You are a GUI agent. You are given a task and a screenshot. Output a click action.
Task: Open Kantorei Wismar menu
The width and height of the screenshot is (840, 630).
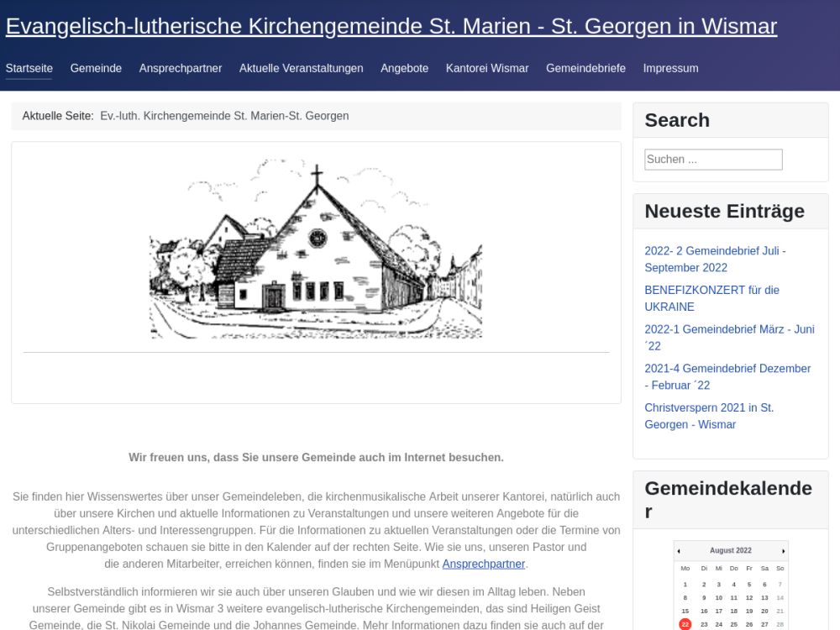point(487,68)
